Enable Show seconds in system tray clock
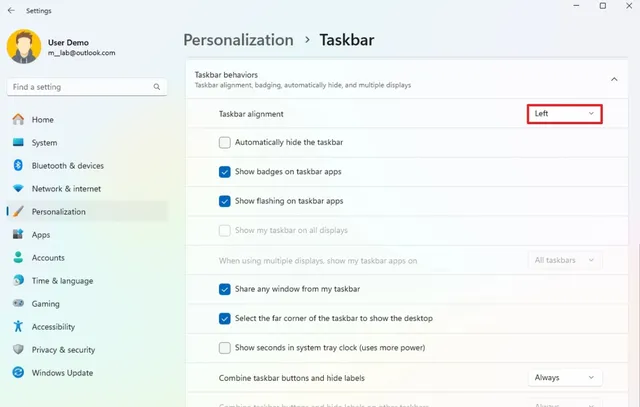 [x=224, y=348]
